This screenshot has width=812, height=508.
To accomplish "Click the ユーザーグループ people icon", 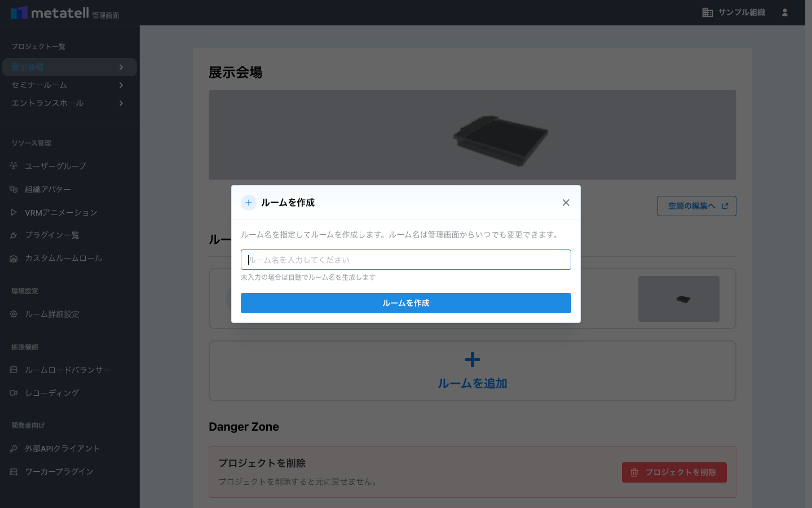I will pyautogui.click(x=14, y=166).
